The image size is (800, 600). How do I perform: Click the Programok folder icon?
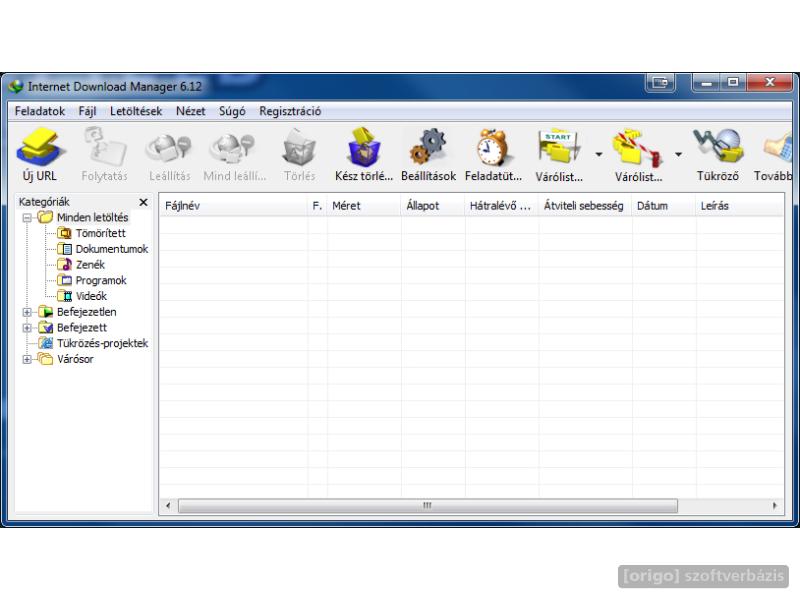(x=64, y=280)
